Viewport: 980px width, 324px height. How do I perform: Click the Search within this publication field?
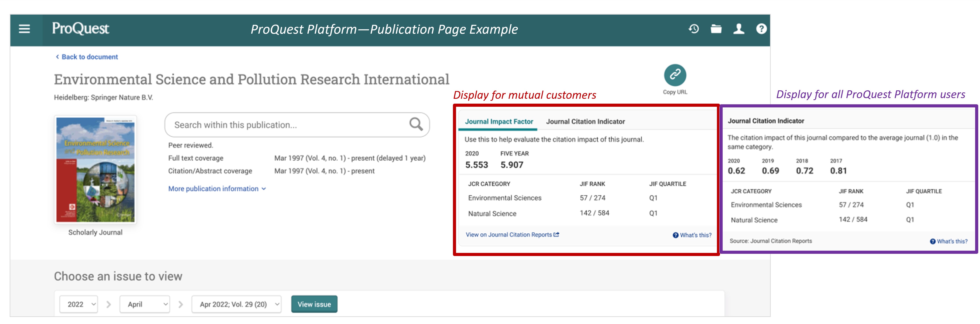[285, 125]
